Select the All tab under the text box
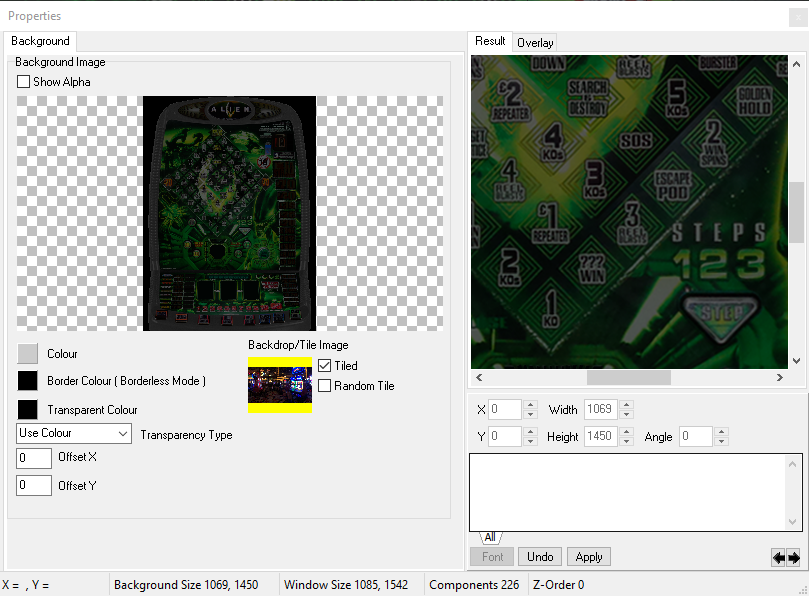Viewport: 809px width, 596px height. click(490, 537)
